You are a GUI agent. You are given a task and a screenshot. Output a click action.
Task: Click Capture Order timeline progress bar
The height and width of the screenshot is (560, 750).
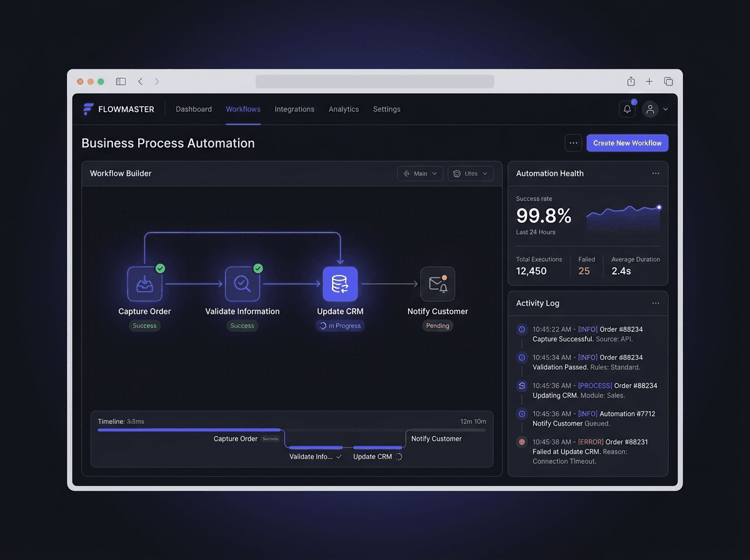pyautogui.click(x=191, y=430)
